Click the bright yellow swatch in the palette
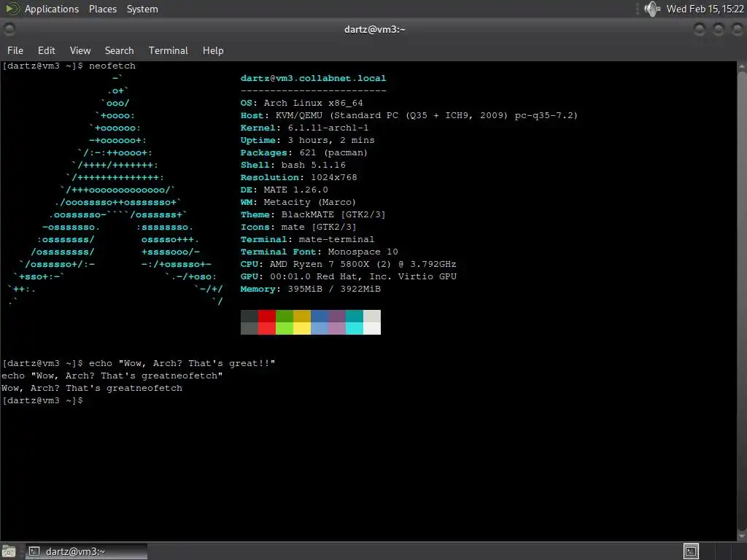 302,329
